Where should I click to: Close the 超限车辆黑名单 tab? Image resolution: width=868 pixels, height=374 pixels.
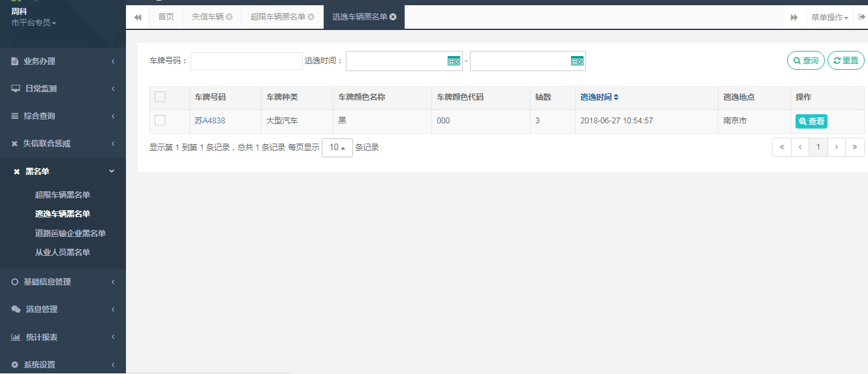pyautogui.click(x=311, y=17)
